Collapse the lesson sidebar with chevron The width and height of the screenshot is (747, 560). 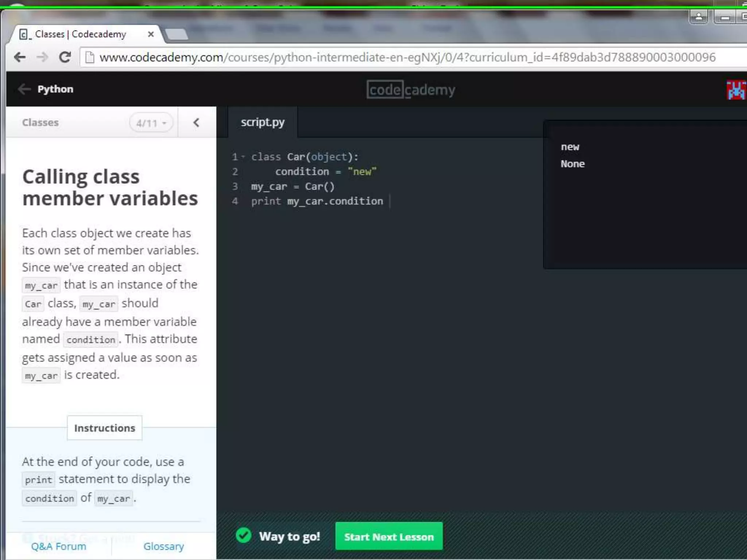(196, 122)
